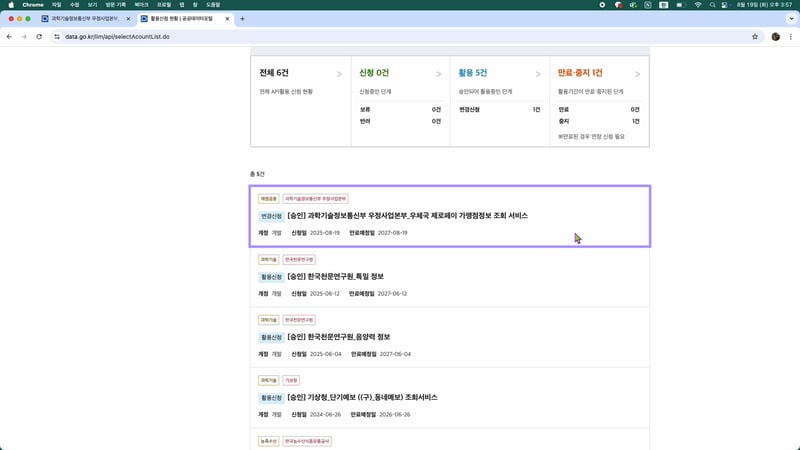Click the 변경신청 badge on 우정사업본부 entry
800x450 pixels.
point(271,216)
